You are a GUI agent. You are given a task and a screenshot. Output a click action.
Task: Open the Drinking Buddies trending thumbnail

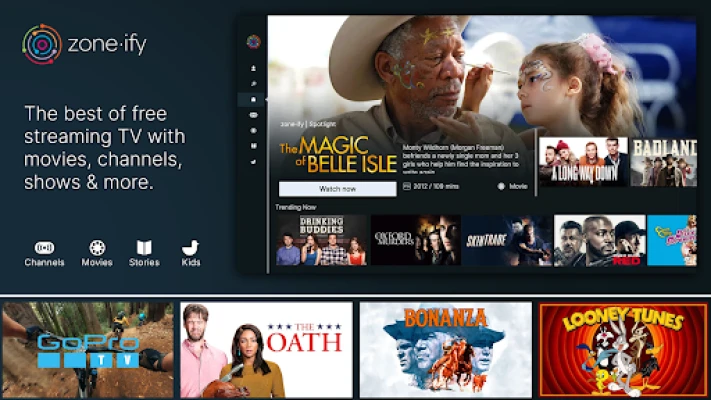[321, 240]
